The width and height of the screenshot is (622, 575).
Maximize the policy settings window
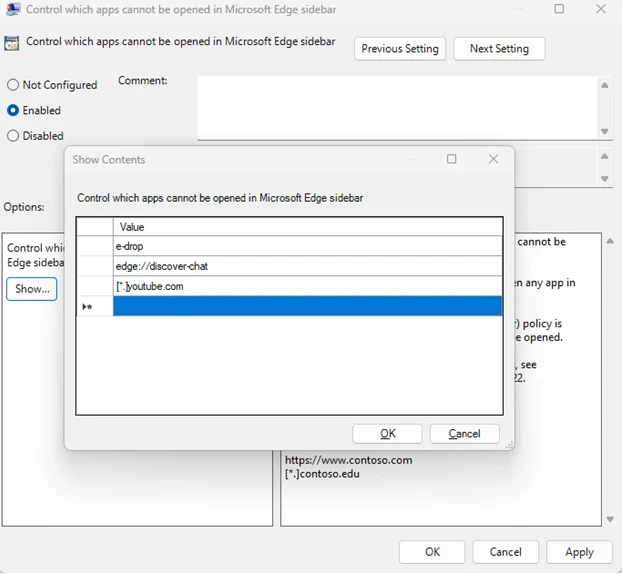(559, 9)
